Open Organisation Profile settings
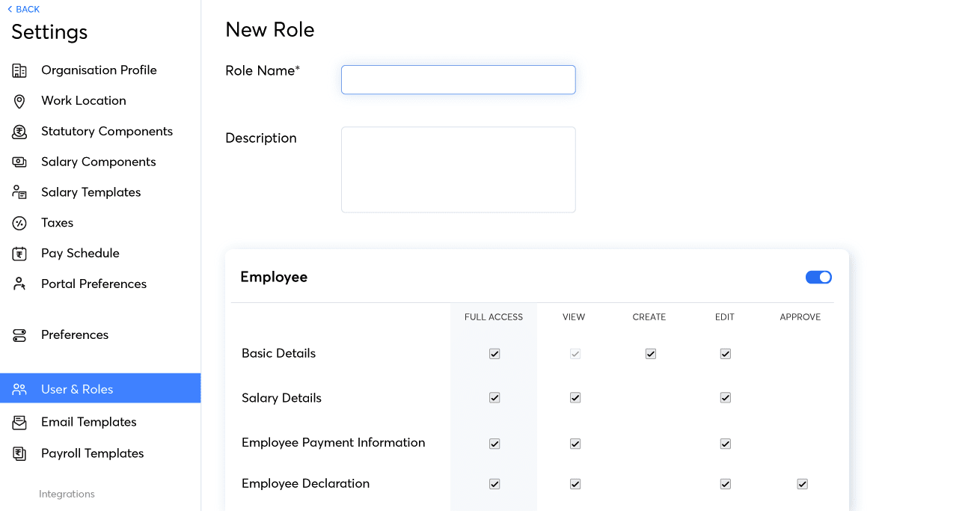 pyautogui.click(x=100, y=70)
